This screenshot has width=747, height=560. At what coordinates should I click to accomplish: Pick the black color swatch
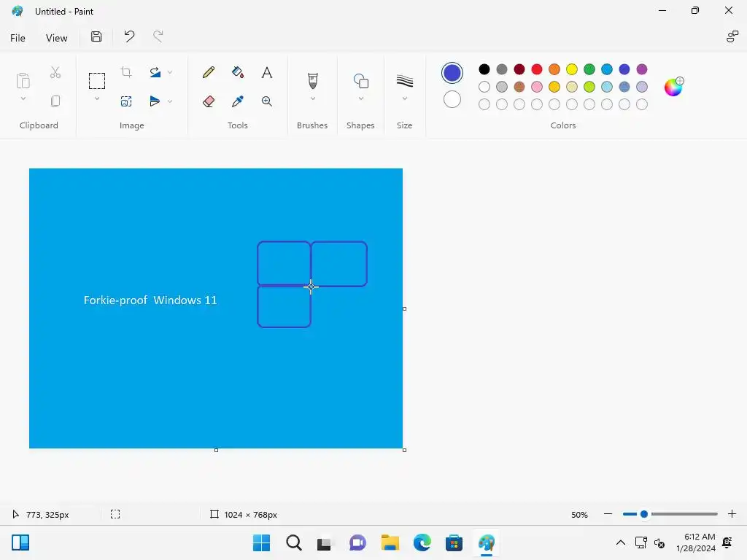(484, 69)
